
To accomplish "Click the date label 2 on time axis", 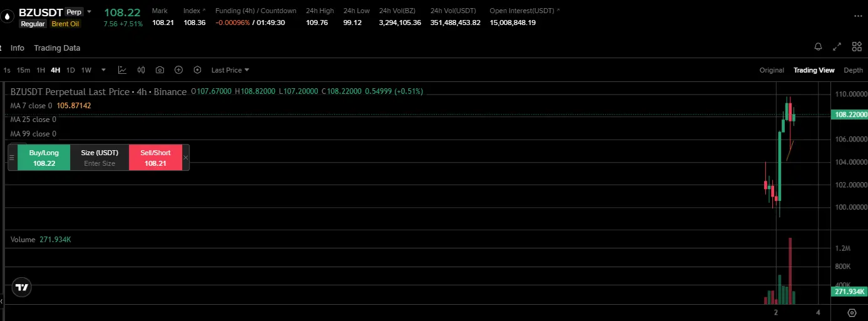I will click(x=776, y=312).
